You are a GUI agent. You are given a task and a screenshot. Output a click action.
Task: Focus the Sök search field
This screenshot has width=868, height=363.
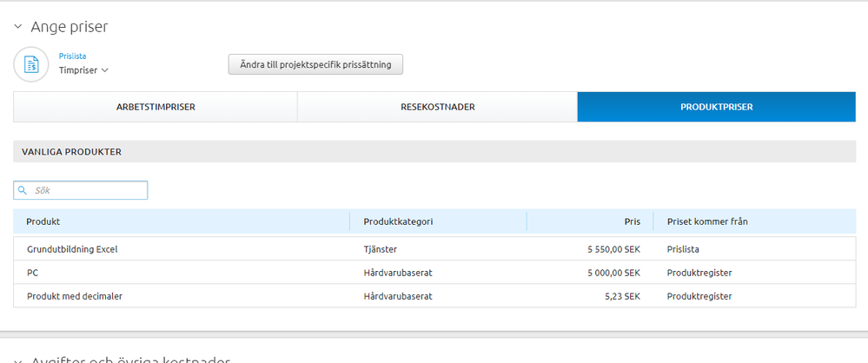click(80, 190)
